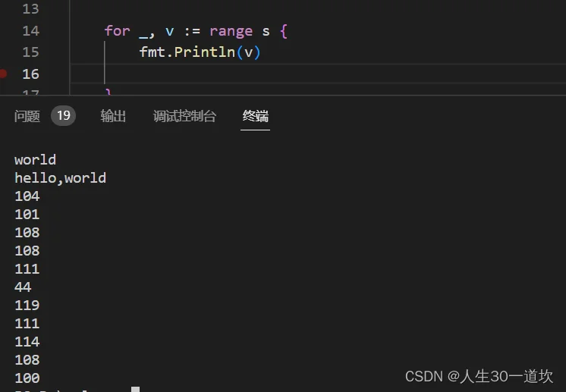
Task: Click the 'for' keyword on line 14
Action: [118, 31]
